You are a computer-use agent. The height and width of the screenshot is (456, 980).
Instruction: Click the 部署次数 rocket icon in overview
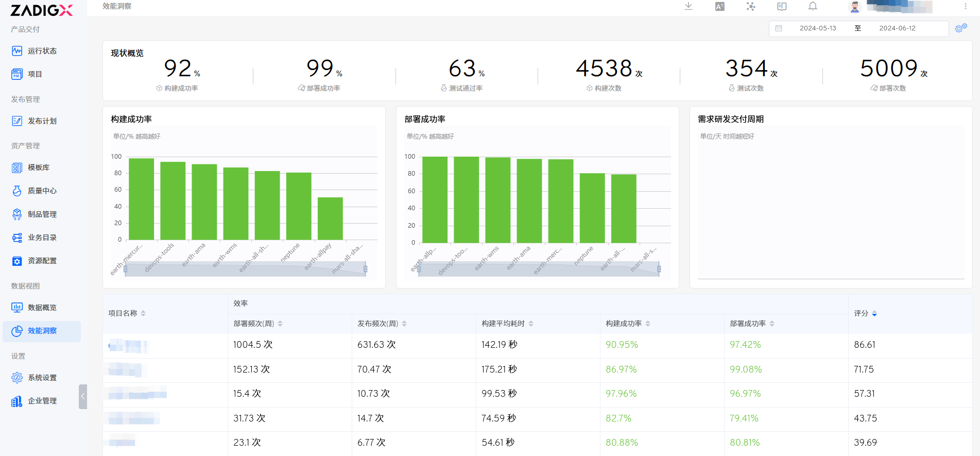(874, 88)
